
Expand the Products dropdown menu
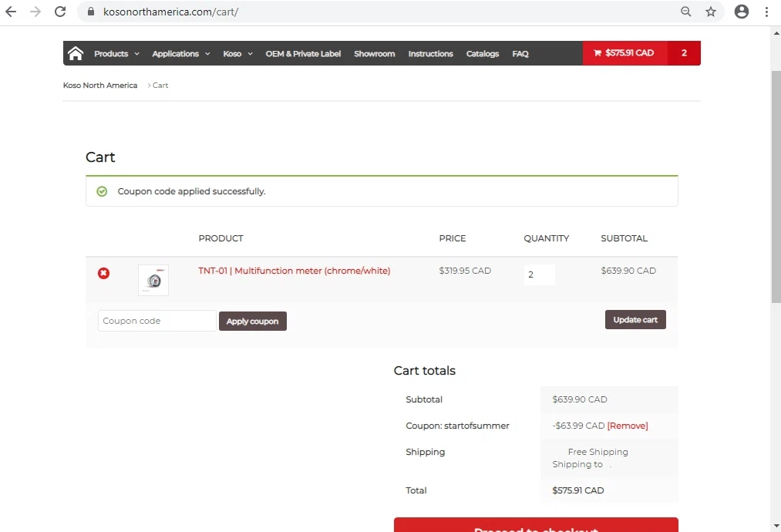pyautogui.click(x=116, y=54)
